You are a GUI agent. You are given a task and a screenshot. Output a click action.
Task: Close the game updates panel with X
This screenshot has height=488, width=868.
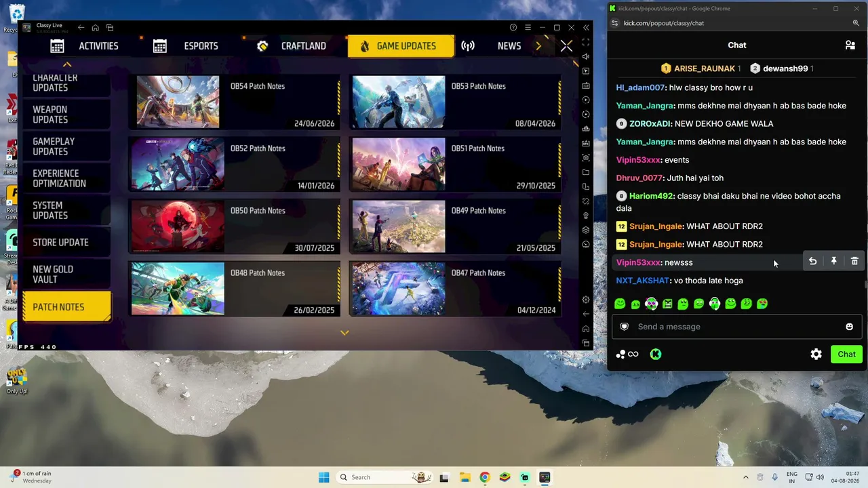pyautogui.click(x=566, y=46)
